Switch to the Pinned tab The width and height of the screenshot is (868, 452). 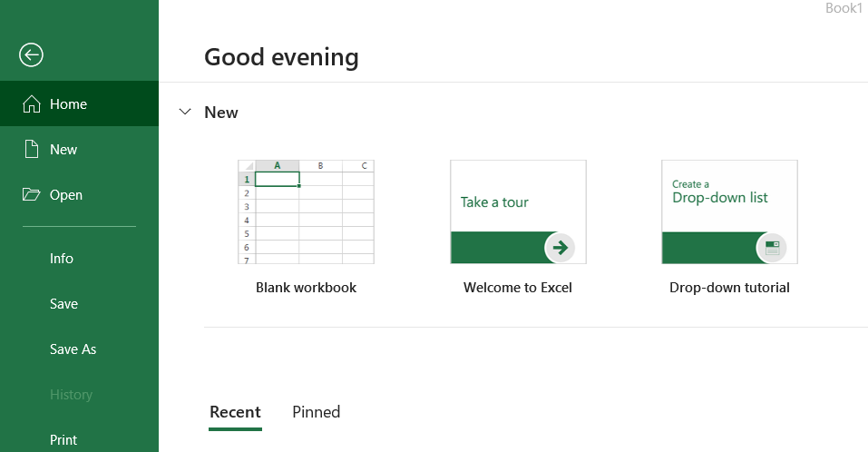pos(316,412)
